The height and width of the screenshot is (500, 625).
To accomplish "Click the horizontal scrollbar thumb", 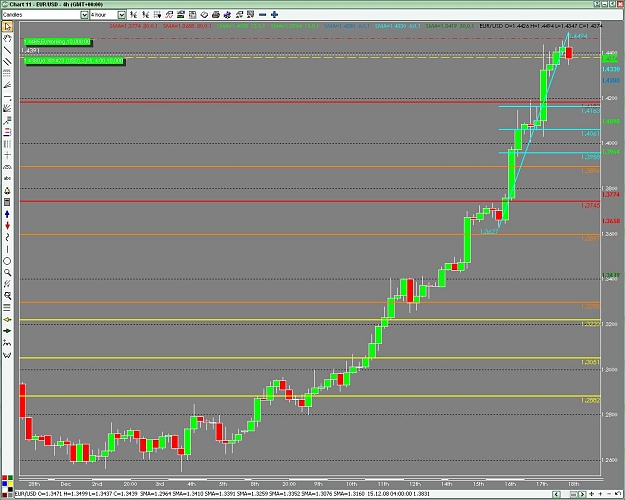I will (572, 494).
